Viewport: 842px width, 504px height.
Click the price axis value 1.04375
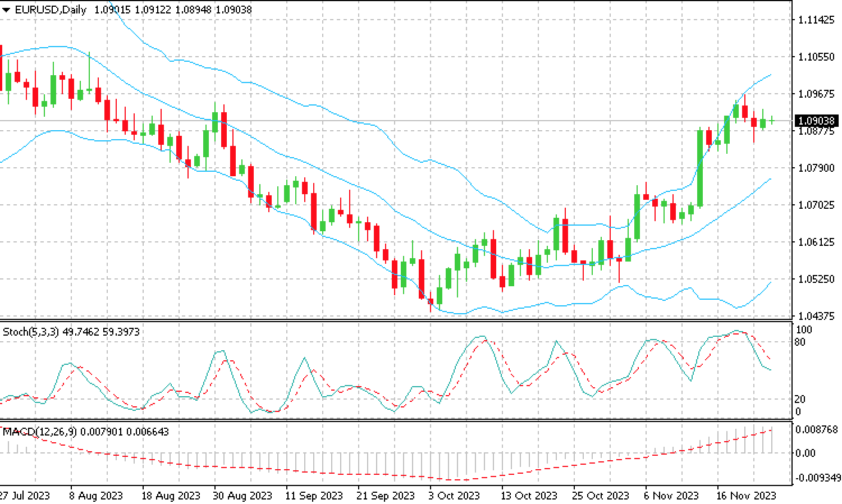(x=816, y=316)
